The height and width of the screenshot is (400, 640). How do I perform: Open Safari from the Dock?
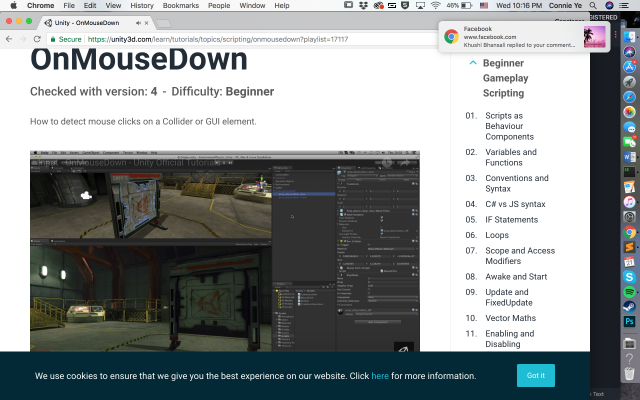(629, 97)
